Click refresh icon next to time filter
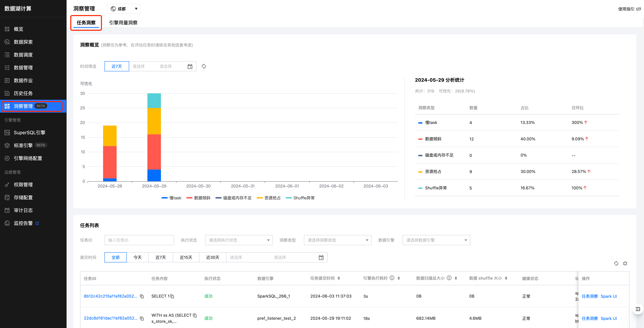Screen dimensions: 644x328 coord(204,66)
